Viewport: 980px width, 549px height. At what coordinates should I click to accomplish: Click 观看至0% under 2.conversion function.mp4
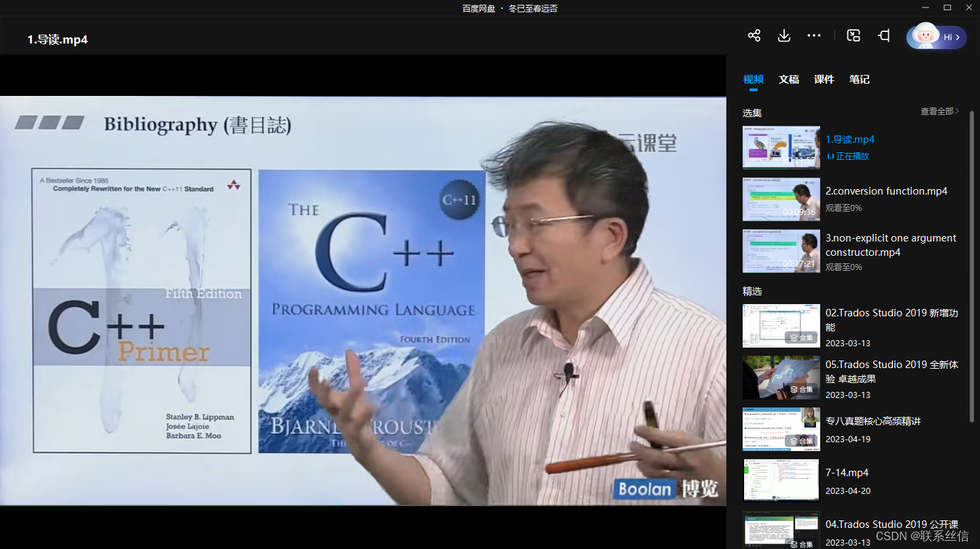pyautogui.click(x=843, y=208)
